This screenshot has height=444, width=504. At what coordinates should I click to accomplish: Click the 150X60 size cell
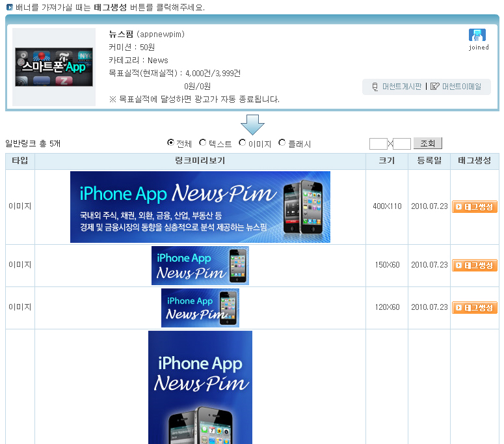tap(387, 265)
